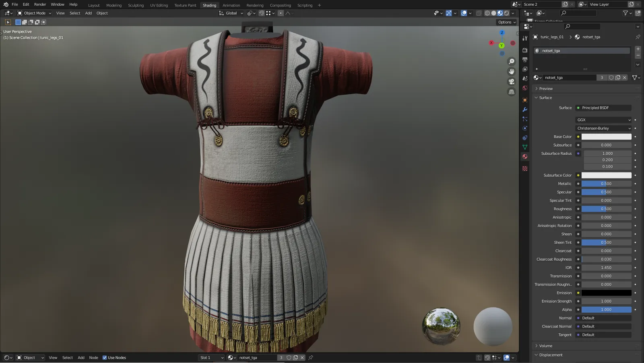Click the Normal Default socket button

pos(603,318)
